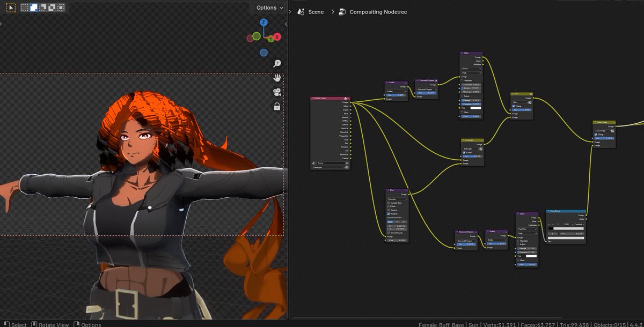Adjust Threshold slider in Bloom Glare node

[472, 85]
